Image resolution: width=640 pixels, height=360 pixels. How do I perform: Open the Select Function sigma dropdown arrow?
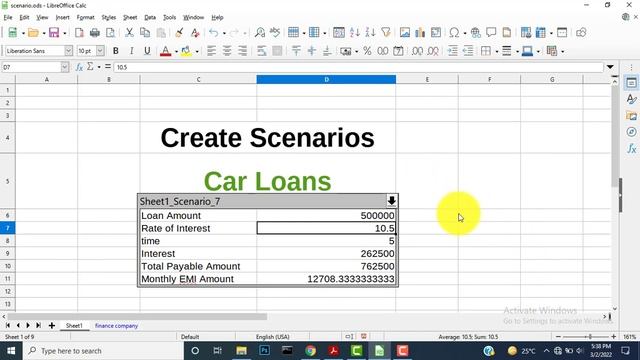tap(99, 67)
